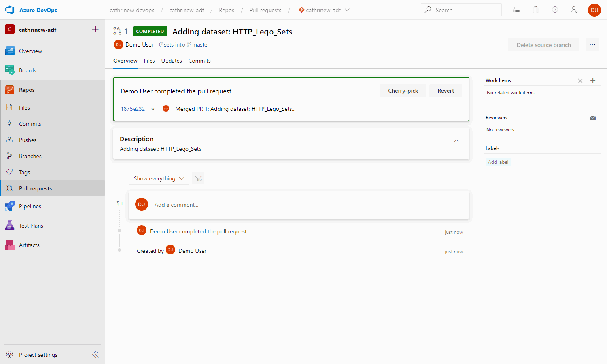Click the marketplace shopping bag icon

535,10
